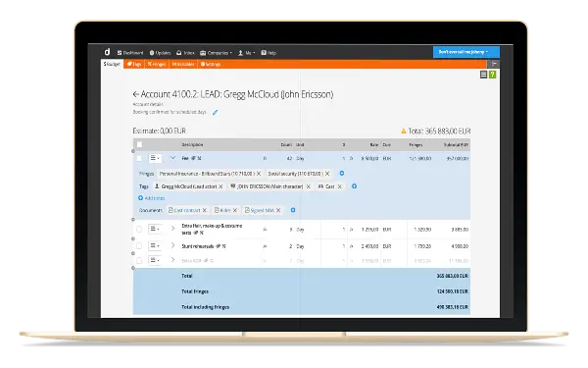The height and width of the screenshot is (368, 588).
Task: Expand the Stunt rehearsals row
Action: 172,245
